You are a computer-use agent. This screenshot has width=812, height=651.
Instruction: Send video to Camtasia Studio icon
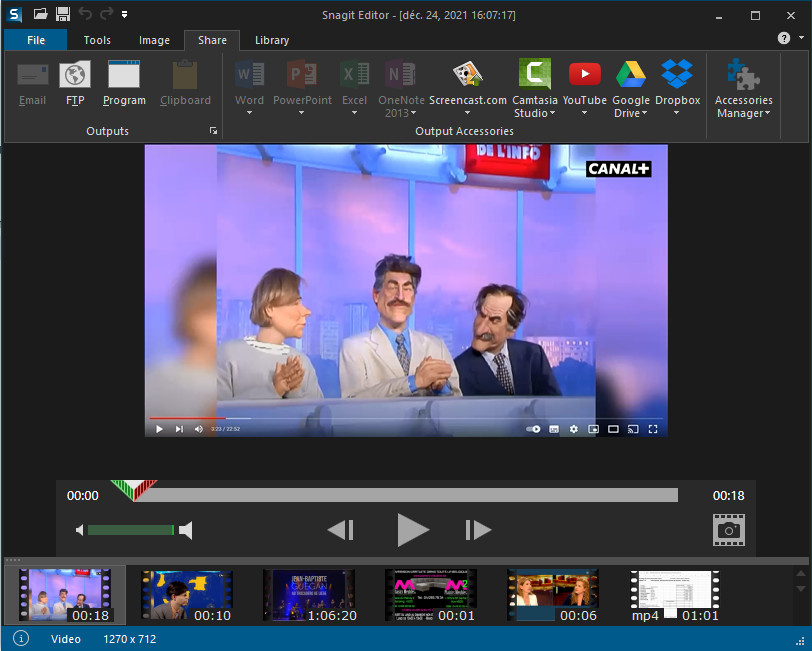(x=534, y=74)
